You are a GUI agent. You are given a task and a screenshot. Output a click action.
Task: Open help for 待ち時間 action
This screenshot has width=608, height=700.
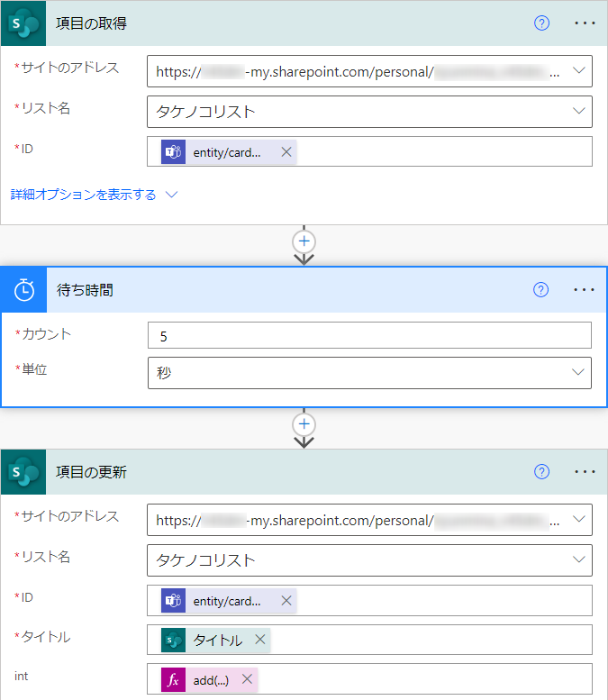point(540,290)
